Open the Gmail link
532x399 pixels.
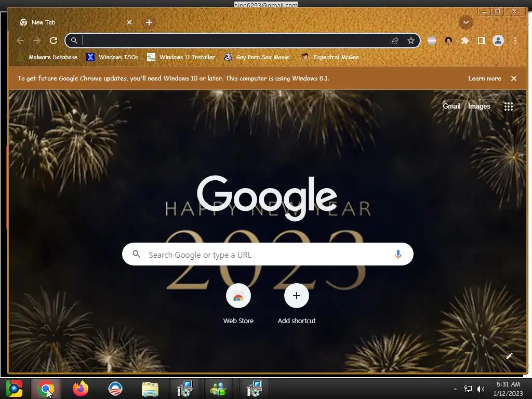(451, 106)
